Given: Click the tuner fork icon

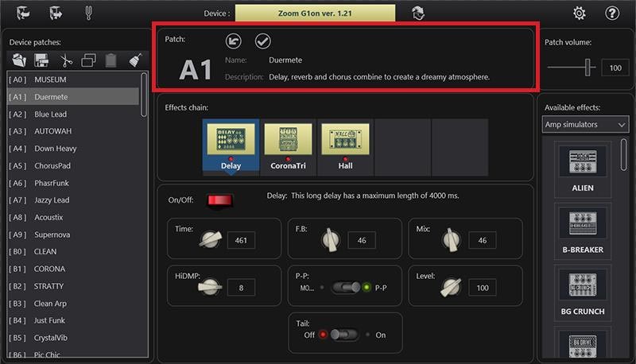Looking at the screenshot, I should [x=89, y=13].
